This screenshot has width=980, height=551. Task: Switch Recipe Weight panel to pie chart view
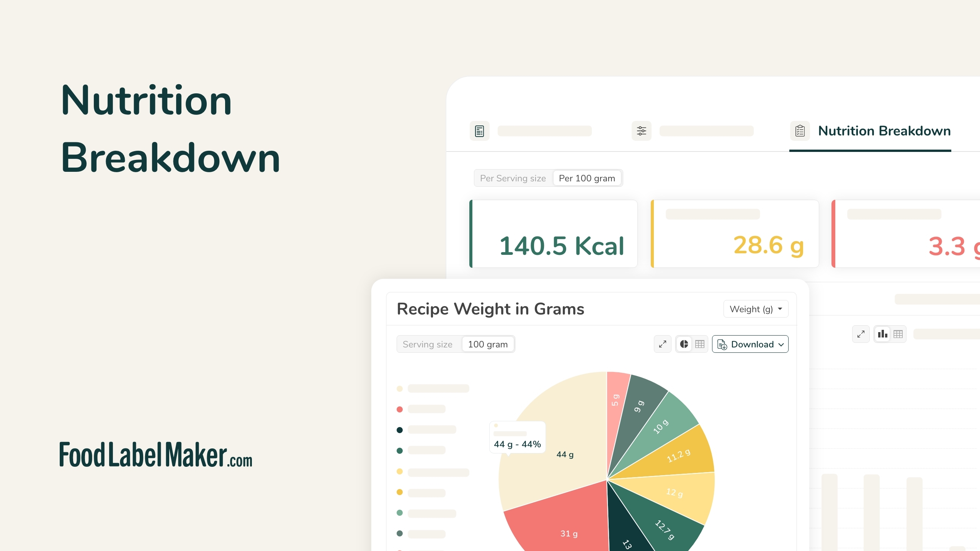point(684,344)
